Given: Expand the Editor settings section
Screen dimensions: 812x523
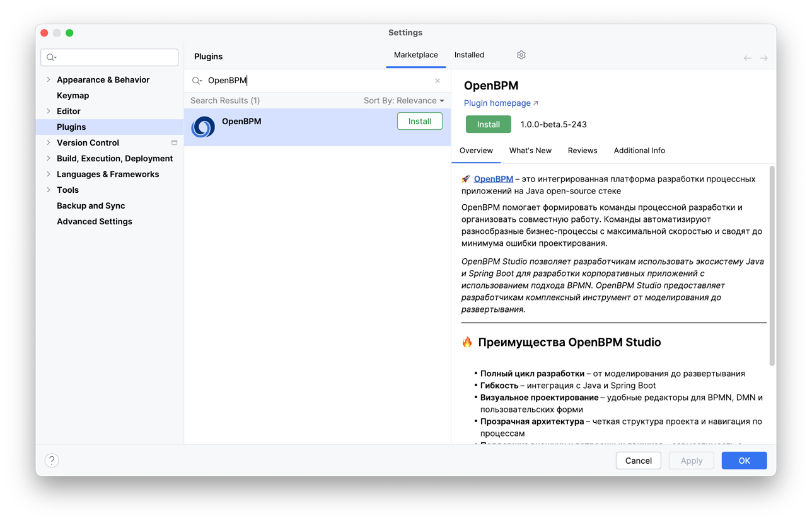Looking at the screenshot, I should coord(49,112).
